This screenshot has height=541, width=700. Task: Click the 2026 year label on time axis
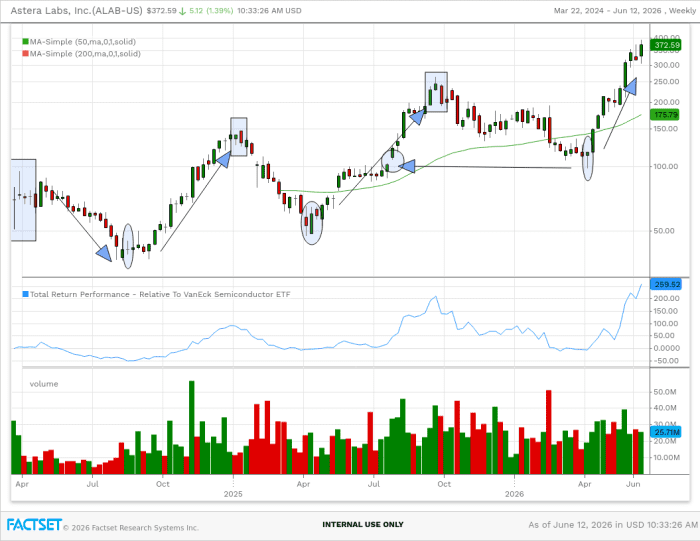[514, 494]
